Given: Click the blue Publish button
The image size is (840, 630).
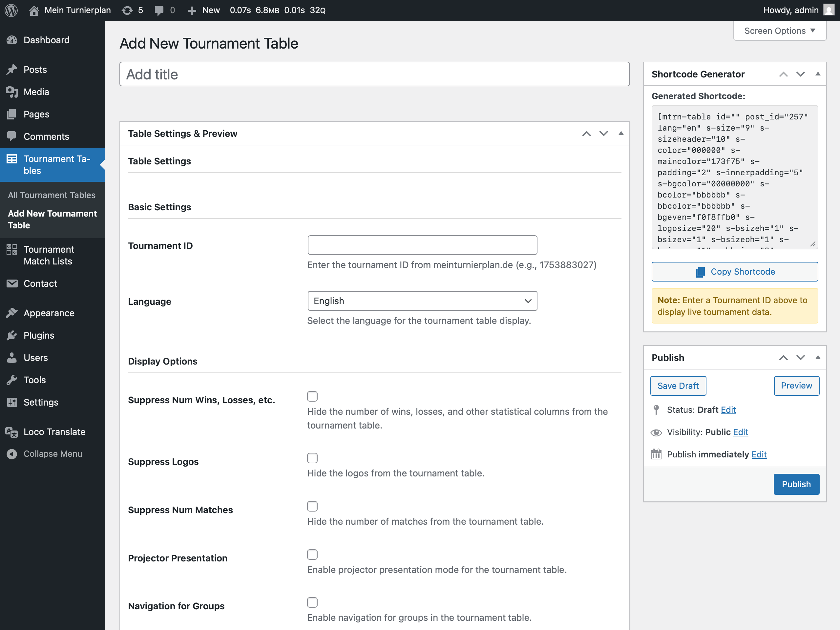Looking at the screenshot, I should point(796,484).
